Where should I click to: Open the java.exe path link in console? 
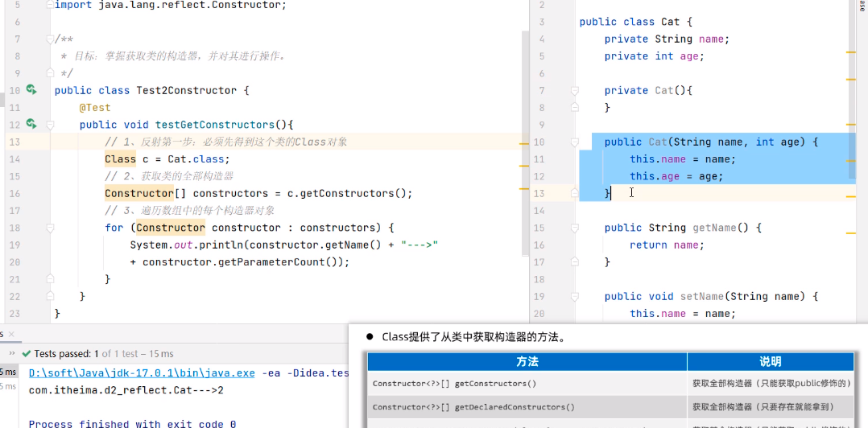[142, 373]
